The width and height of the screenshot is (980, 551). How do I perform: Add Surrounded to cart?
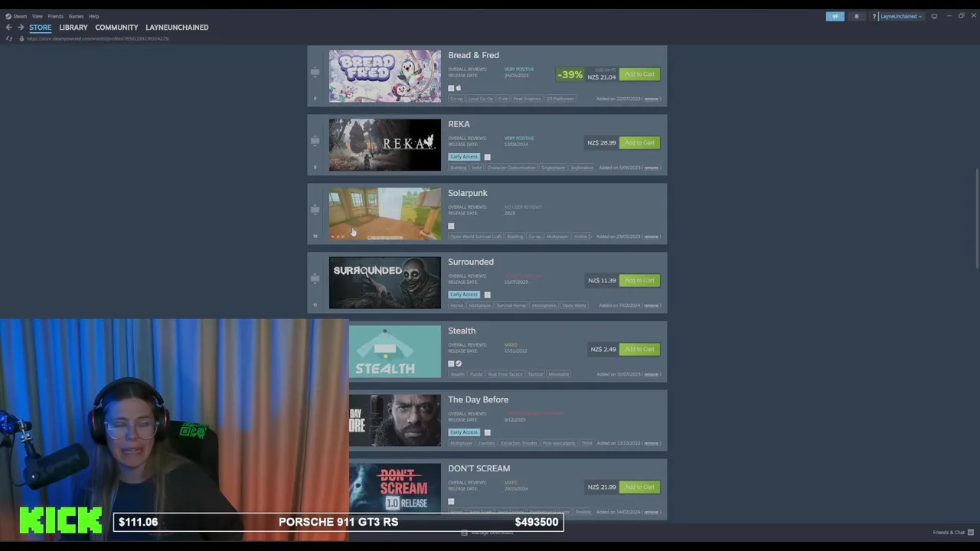(639, 281)
